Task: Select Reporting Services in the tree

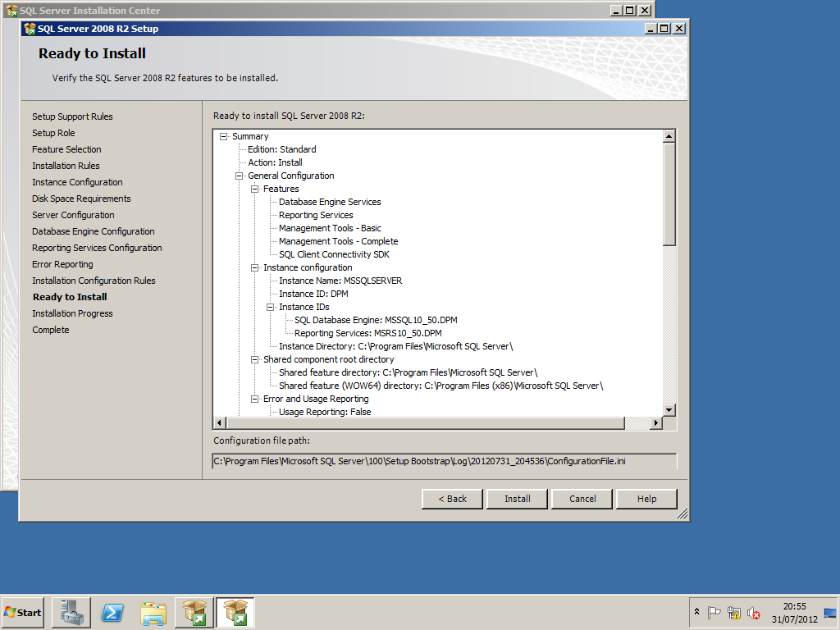Action: coord(316,216)
